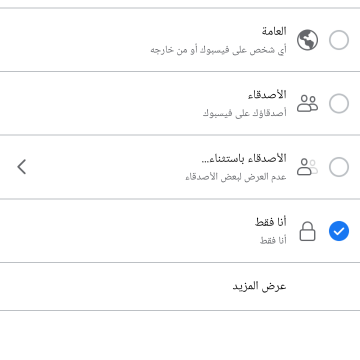360x360 pixels.
Task: Click the العامة option title
Action: coord(274,31)
